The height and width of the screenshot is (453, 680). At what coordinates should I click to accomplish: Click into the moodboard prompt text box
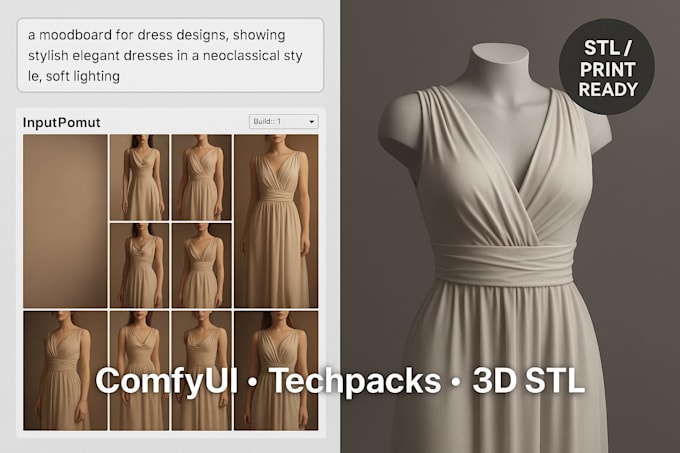pyautogui.click(x=170, y=55)
